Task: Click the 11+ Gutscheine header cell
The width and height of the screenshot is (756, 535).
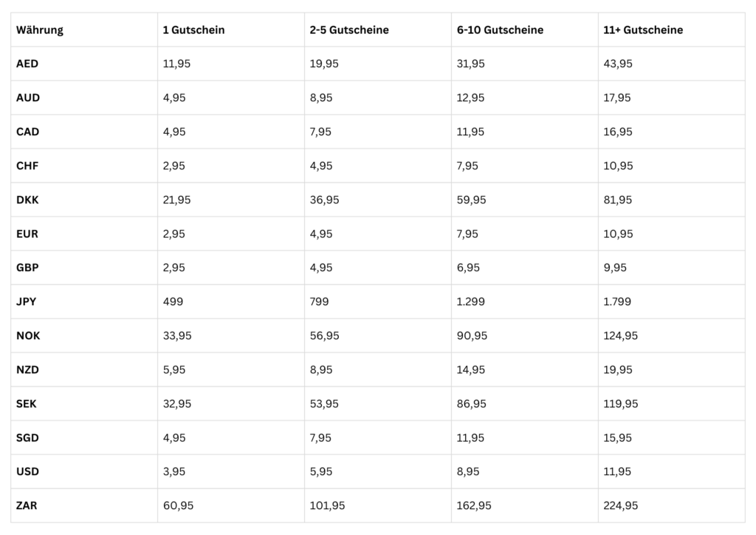Action: tap(672, 30)
